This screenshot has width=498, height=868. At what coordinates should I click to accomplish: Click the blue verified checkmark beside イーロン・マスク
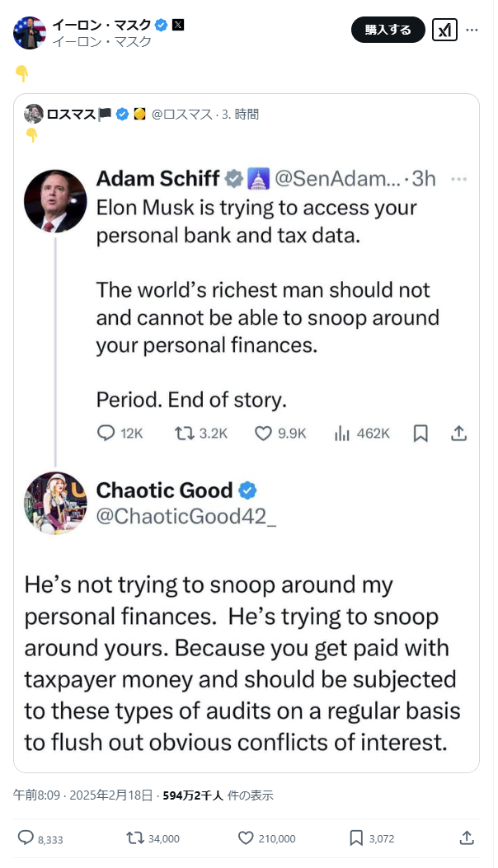(x=162, y=25)
